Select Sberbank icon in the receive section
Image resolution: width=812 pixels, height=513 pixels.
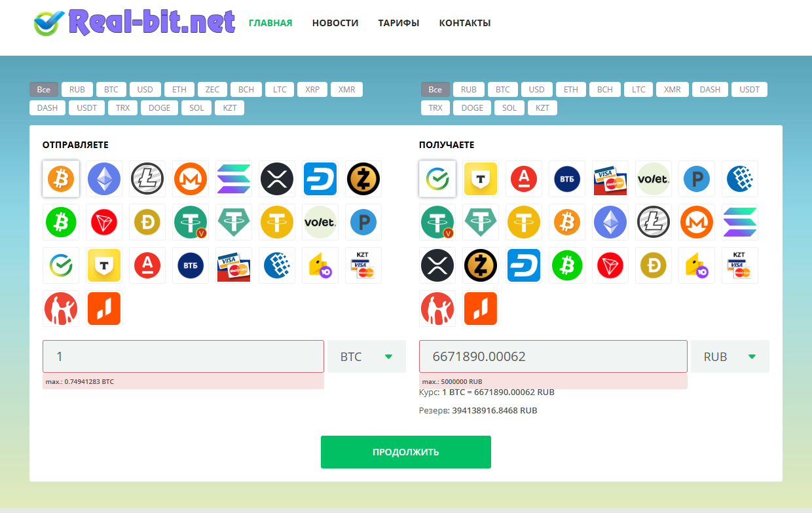point(437,179)
